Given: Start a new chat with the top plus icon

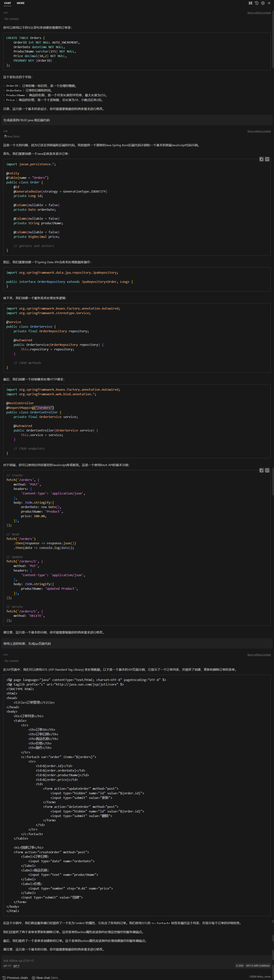Looking at the screenshot, I should point(263,3).
